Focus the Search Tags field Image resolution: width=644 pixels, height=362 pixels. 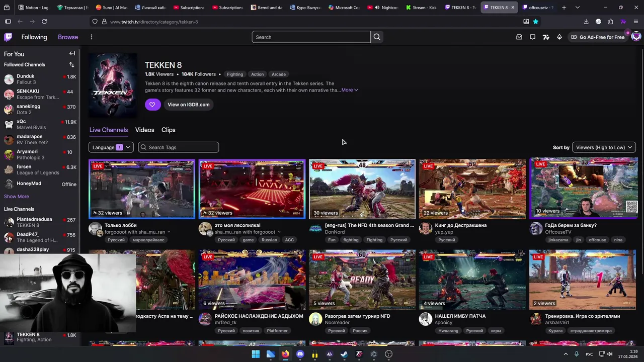click(179, 147)
